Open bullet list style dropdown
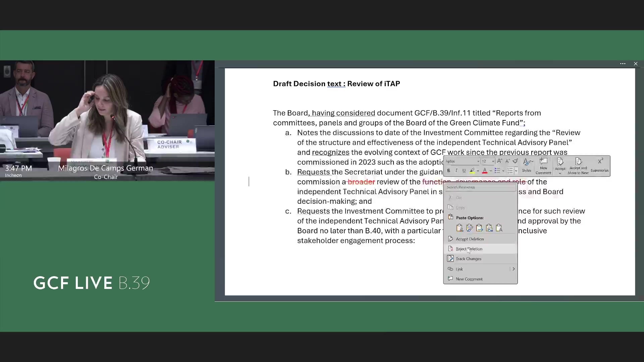 (x=503, y=171)
